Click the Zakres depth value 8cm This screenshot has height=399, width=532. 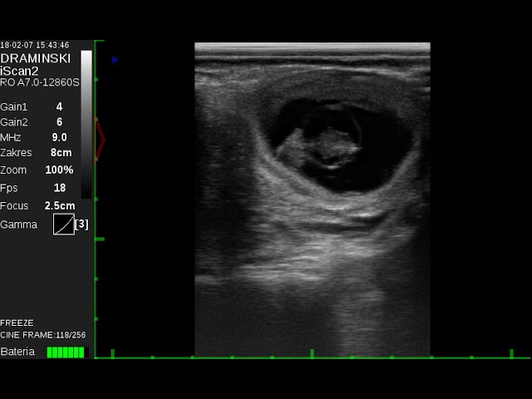[61, 153]
